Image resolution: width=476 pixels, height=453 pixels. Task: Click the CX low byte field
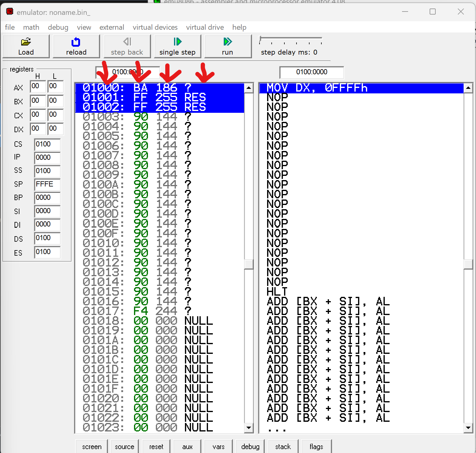pyautogui.click(x=55, y=115)
